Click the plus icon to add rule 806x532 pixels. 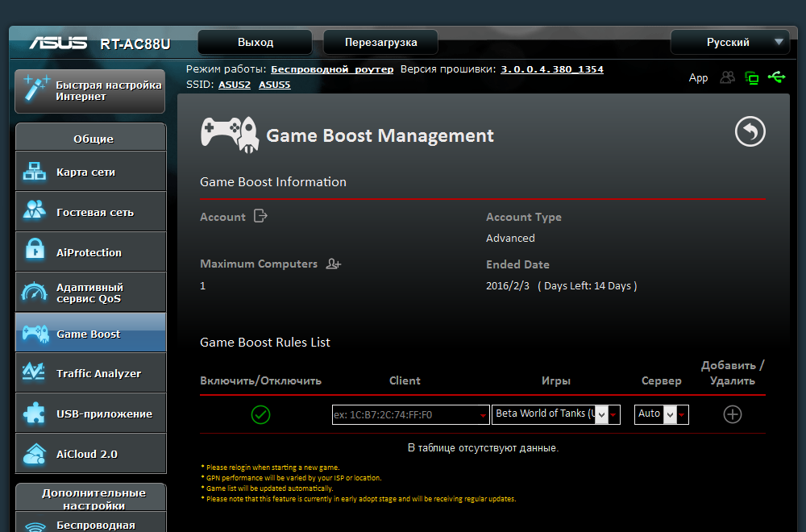(x=732, y=414)
